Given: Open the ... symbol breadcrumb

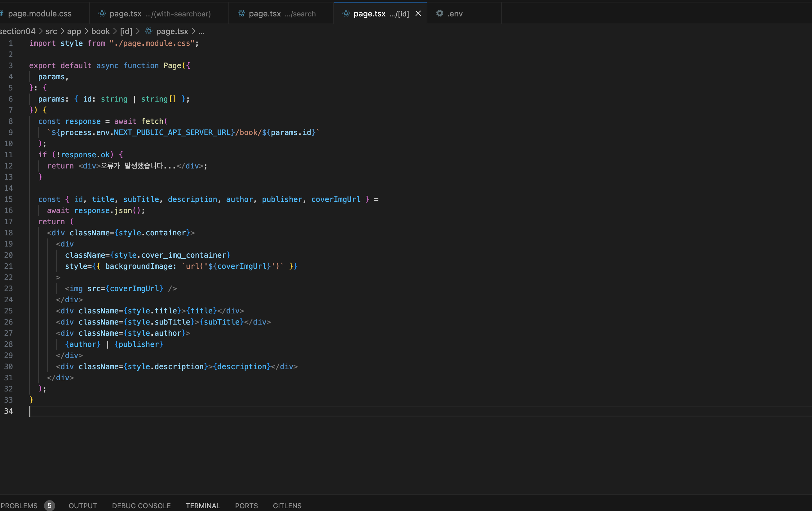Looking at the screenshot, I should (x=201, y=31).
